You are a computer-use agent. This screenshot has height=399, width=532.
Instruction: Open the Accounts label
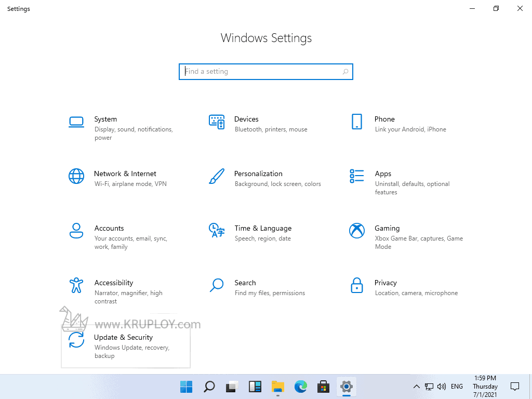coord(109,229)
